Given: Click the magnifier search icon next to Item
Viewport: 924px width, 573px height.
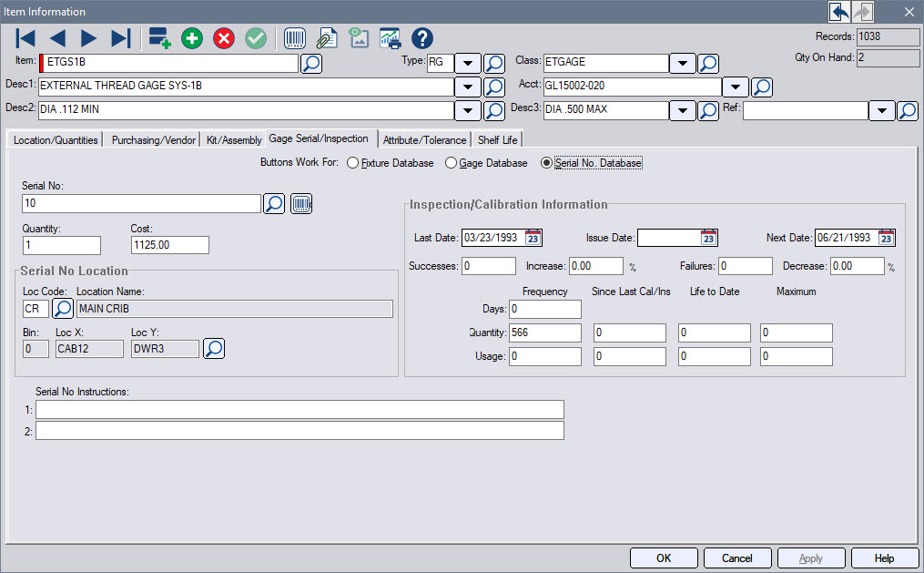Looking at the screenshot, I should (x=310, y=63).
